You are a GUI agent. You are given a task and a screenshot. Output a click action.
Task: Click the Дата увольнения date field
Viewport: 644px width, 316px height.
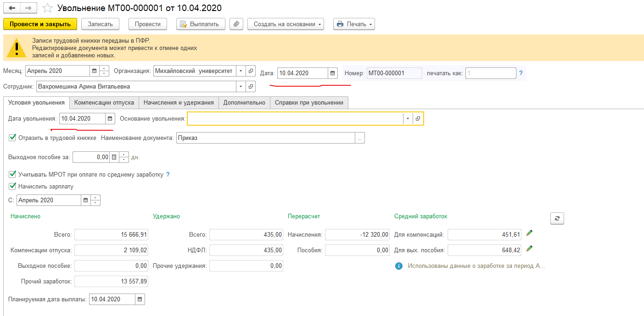[83, 118]
